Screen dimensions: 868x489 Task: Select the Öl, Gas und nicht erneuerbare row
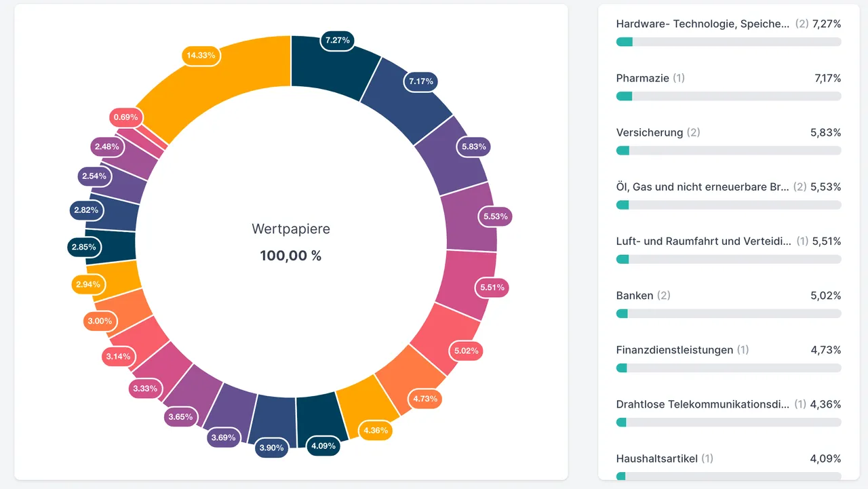point(728,194)
